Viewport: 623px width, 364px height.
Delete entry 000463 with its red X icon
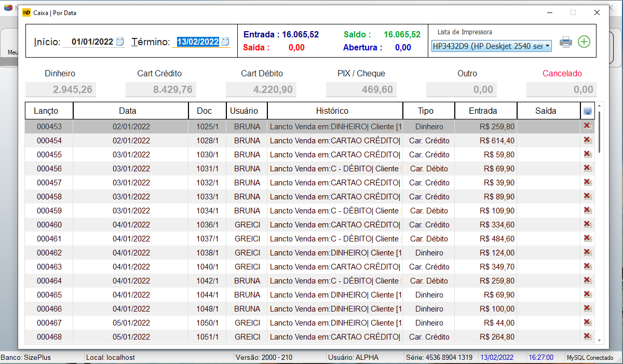pyautogui.click(x=588, y=266)
